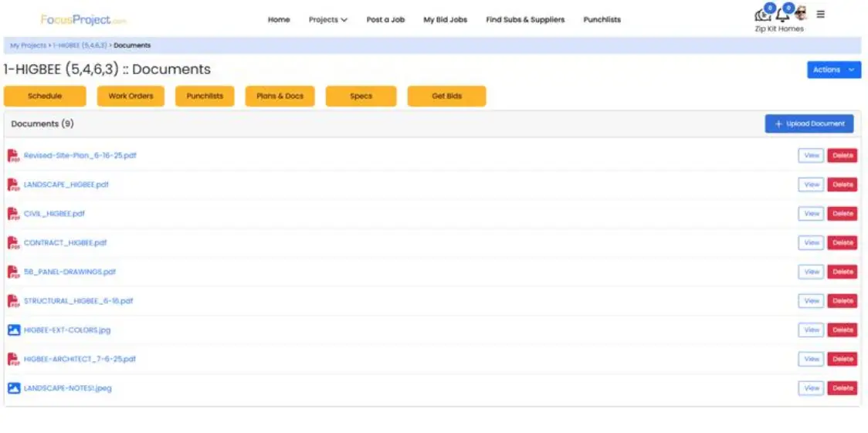This screenshot has width=868, height=433.
Task: Open the notifications bell icon
Action: (782, 15)
